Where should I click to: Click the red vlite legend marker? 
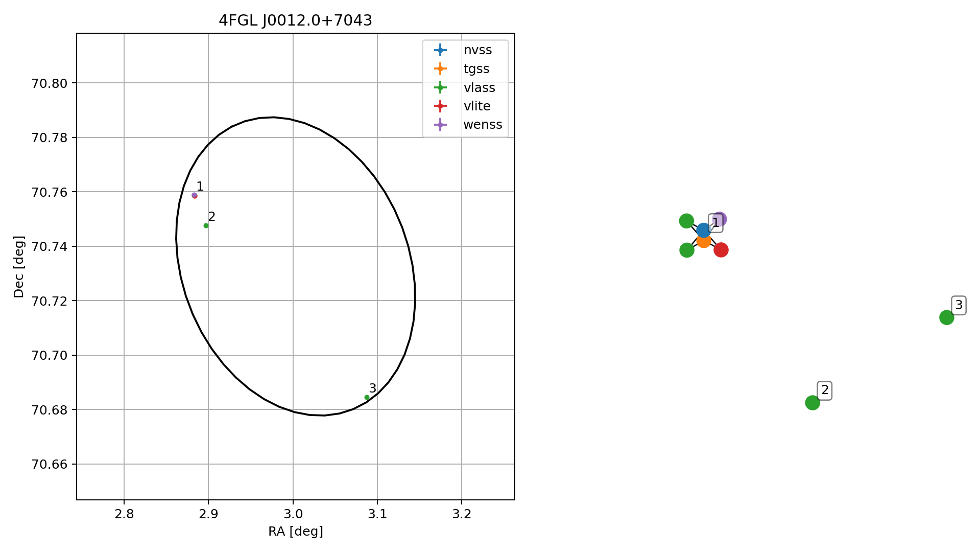click(440, 106)
